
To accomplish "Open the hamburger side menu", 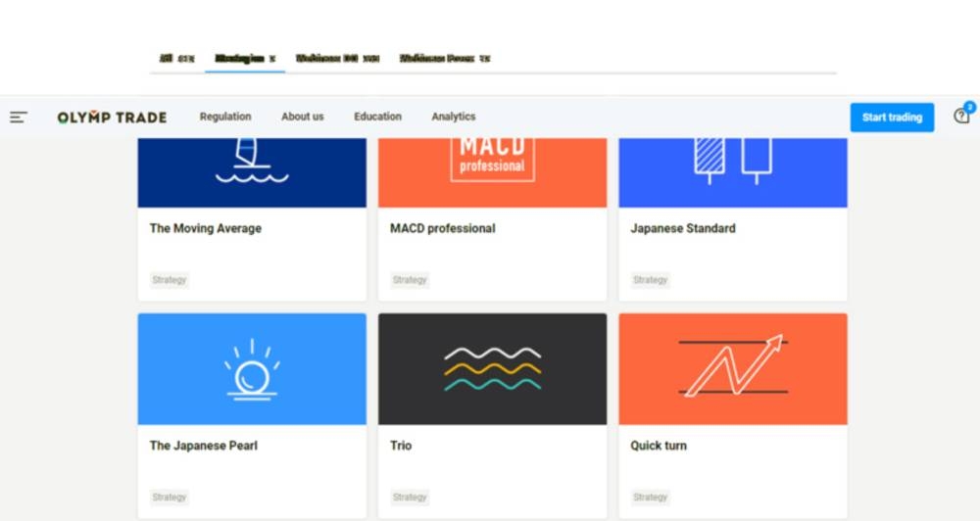I will pos(18,117).
